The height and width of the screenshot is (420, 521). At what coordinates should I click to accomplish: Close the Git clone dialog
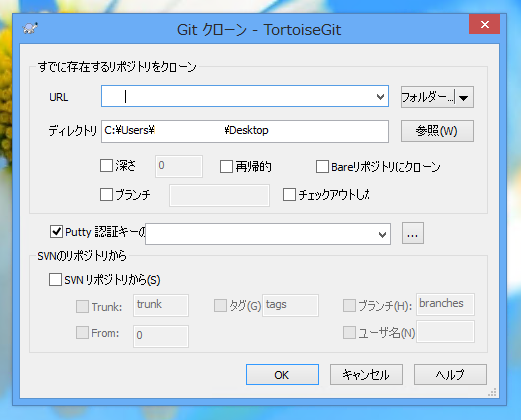point(484,24)
